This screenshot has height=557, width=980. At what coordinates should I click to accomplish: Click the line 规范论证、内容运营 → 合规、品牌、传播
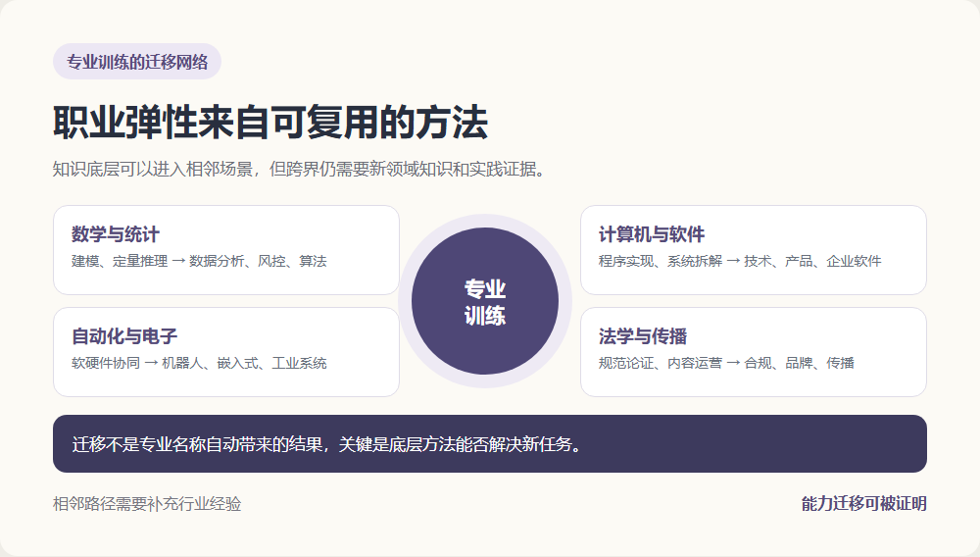tap(726, 363)
